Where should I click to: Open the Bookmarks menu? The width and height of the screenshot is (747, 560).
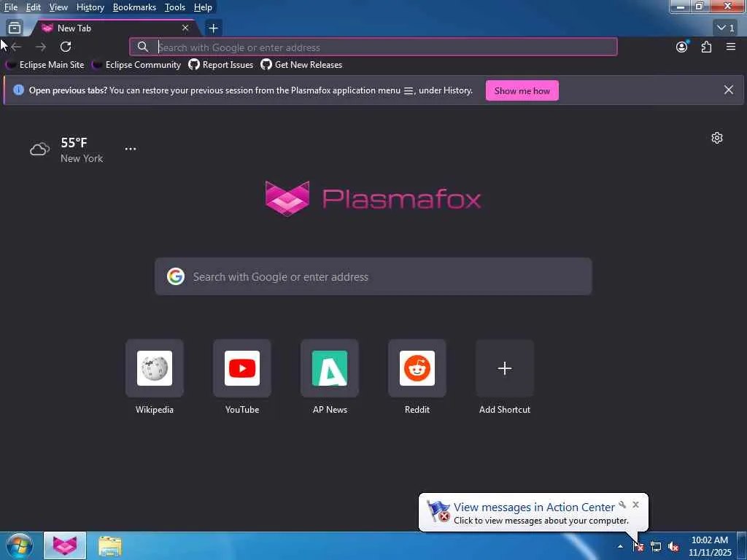pyautogui.click(x=134, y=7)
